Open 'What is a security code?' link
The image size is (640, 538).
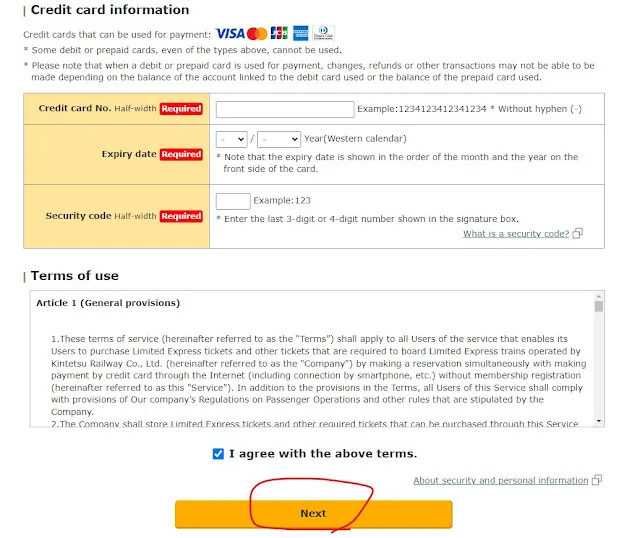point(515,234)
